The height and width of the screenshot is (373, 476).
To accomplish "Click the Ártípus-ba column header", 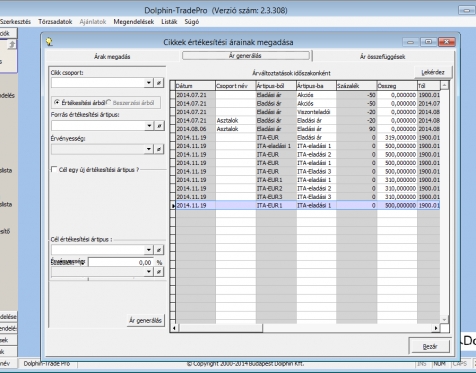I will coord(316,86).
